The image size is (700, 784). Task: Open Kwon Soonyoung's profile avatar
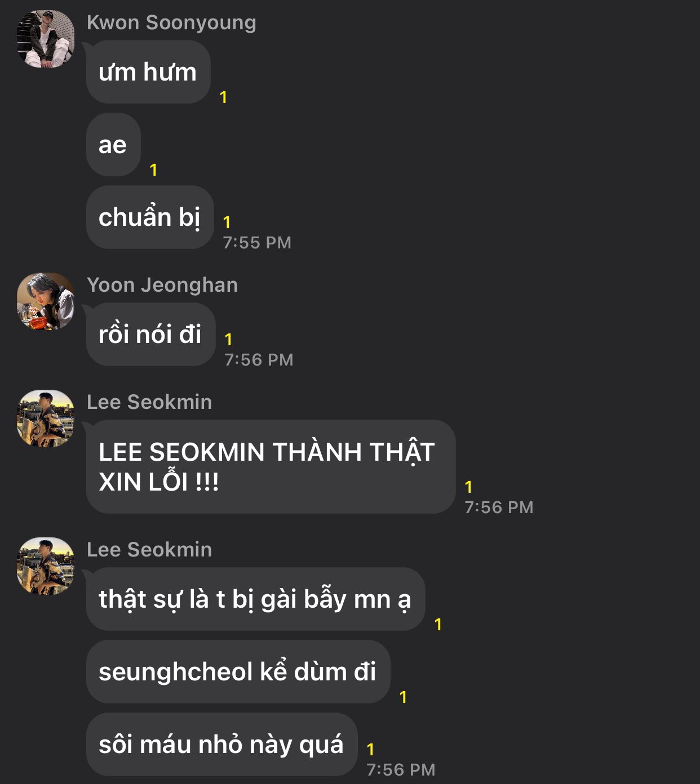click(46, 39)
